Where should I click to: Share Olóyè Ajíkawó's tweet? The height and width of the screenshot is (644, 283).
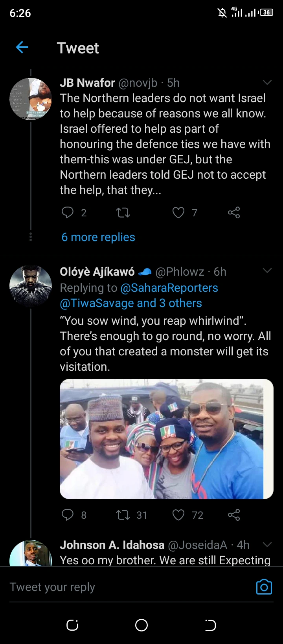pos(234,515)
